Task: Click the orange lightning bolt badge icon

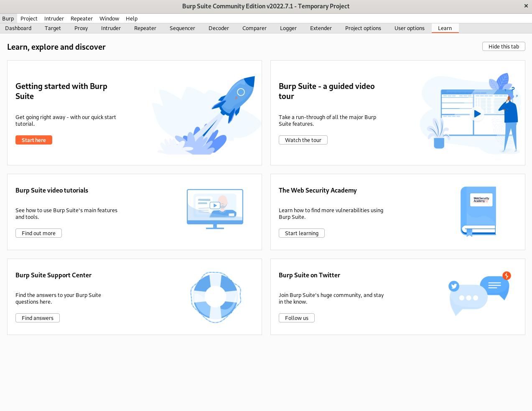Action: tap(507, 276)
